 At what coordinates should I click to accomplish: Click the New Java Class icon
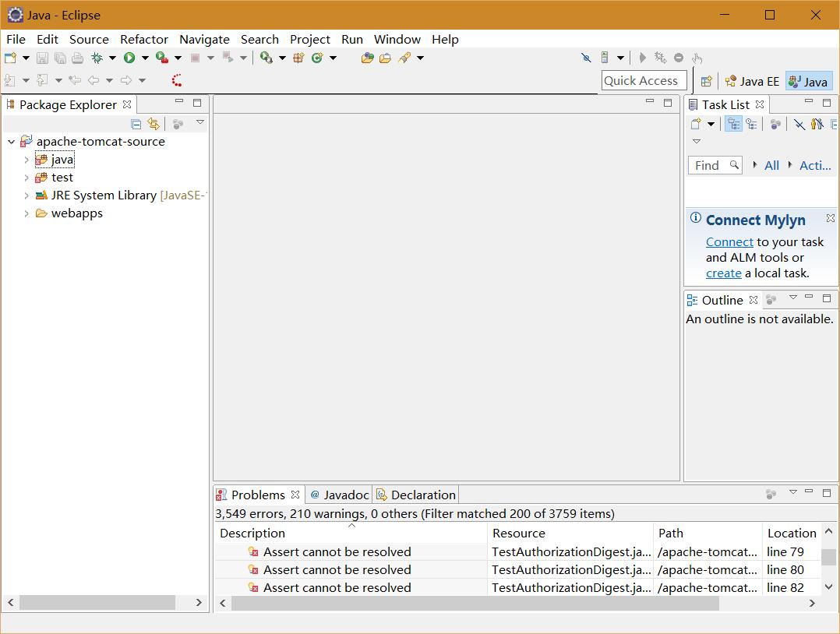317,58
